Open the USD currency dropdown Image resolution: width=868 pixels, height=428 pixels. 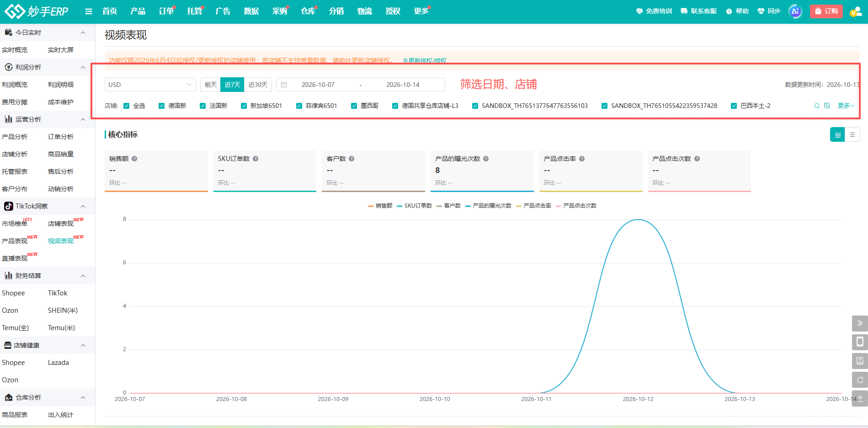coord(150,85)
